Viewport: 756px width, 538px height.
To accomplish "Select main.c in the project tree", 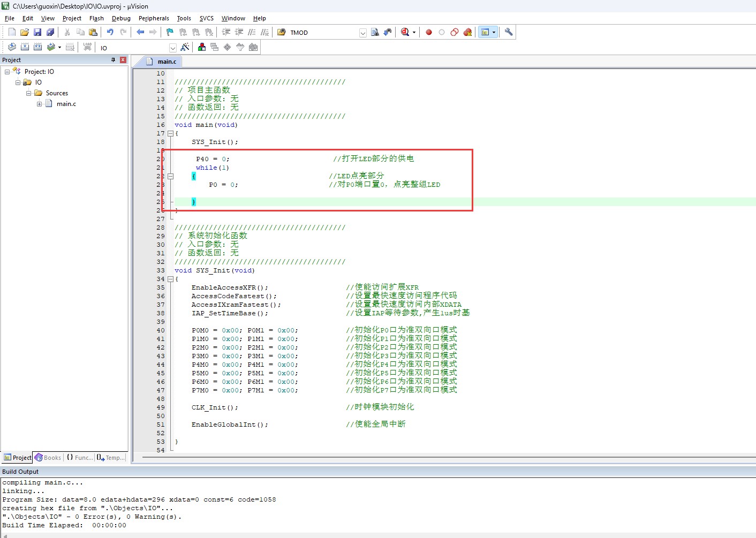I will coord(66,104).
